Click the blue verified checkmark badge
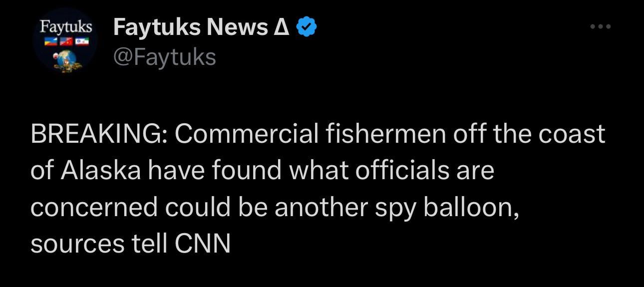 tap(306, 27)
